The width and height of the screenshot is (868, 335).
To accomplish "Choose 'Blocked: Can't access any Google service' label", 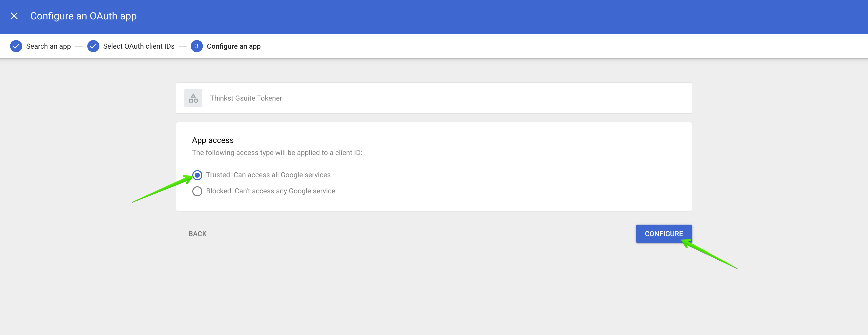I will [270, 191].
